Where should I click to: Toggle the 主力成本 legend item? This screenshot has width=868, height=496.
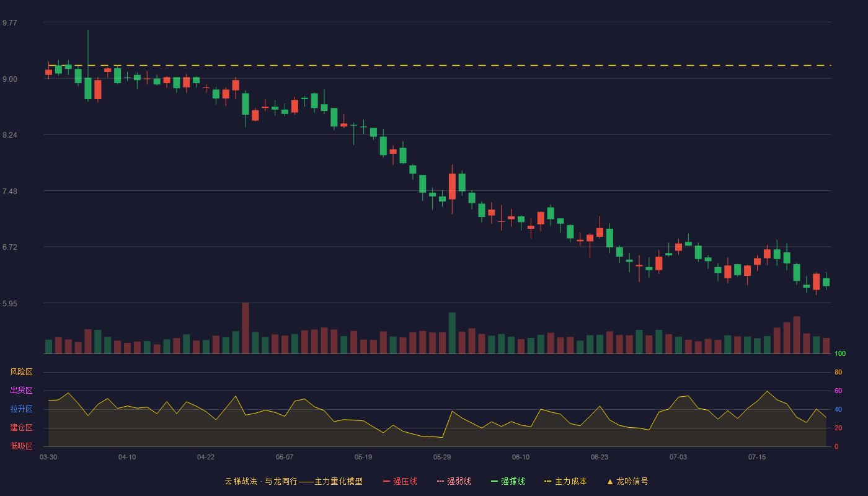(x=565, y=481)
